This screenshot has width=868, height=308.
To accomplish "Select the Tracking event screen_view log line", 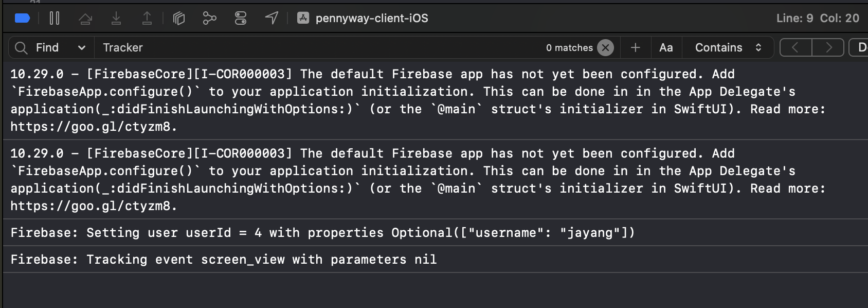I will (x=435, y=260).
